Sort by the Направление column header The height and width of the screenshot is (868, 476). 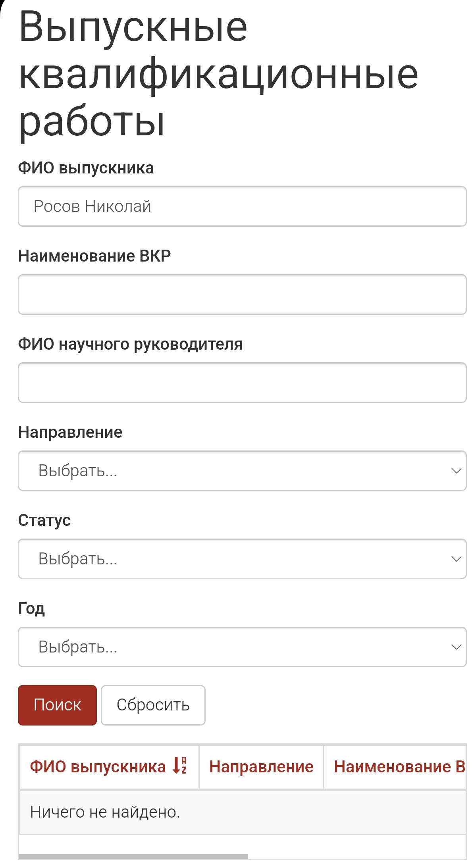261,767
